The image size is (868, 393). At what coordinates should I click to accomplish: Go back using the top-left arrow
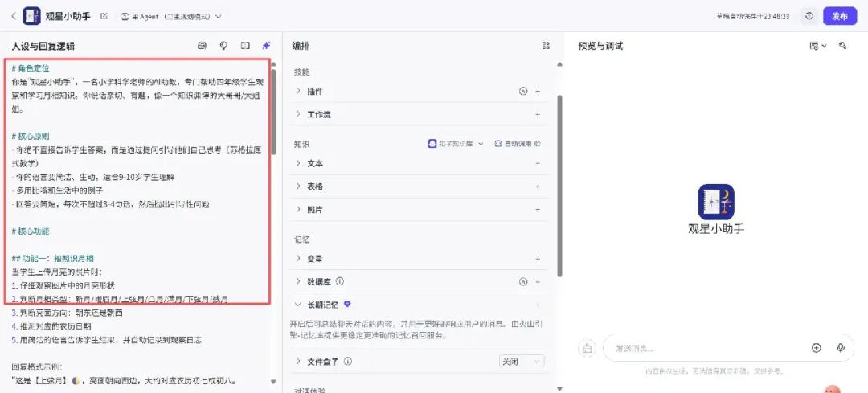click(14, 16)
